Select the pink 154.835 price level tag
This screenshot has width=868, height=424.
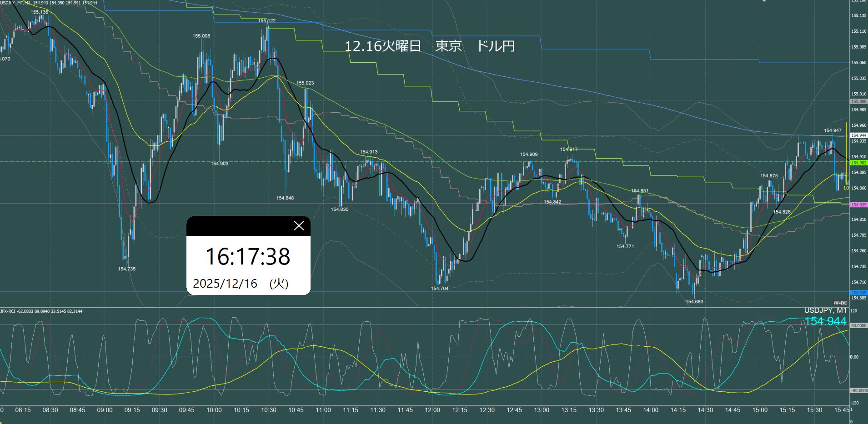[858, 205]
